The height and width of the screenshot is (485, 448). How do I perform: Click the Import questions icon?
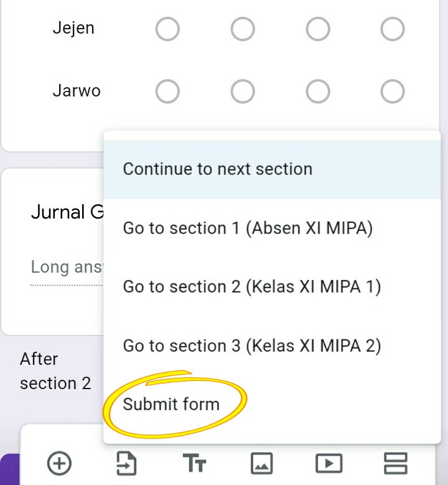[x=126, y=463]
